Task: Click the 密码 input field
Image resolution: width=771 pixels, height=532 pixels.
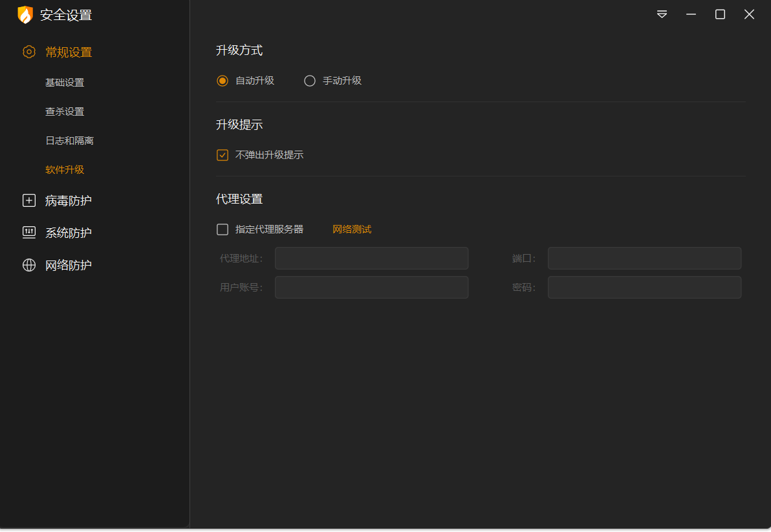Action: [645, 288]
